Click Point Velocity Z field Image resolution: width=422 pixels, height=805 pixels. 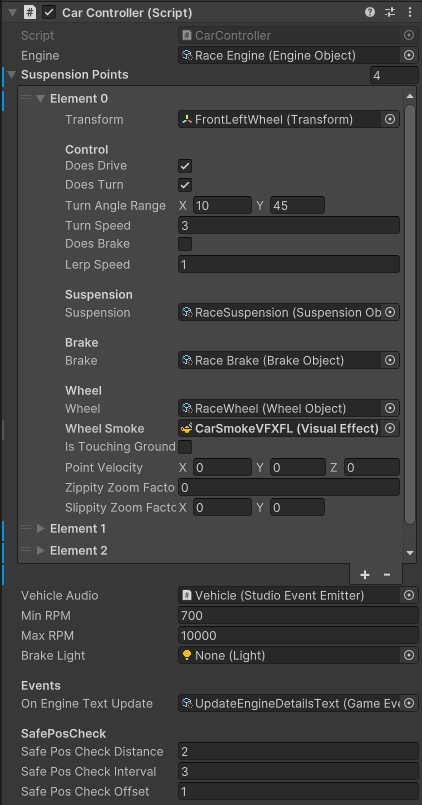coord(372,467)
